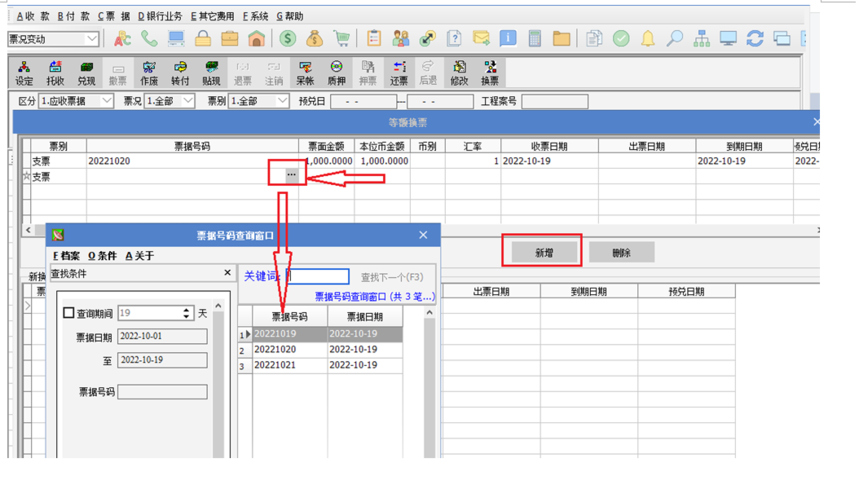Open the 区分 应收票据 dropdown
This screenshot has width=859, height=485.
tap(107, 101)
